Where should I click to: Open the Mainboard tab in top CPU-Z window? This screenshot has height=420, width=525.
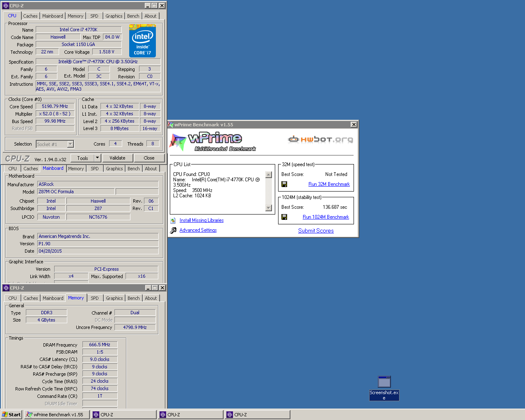point(53,16)
